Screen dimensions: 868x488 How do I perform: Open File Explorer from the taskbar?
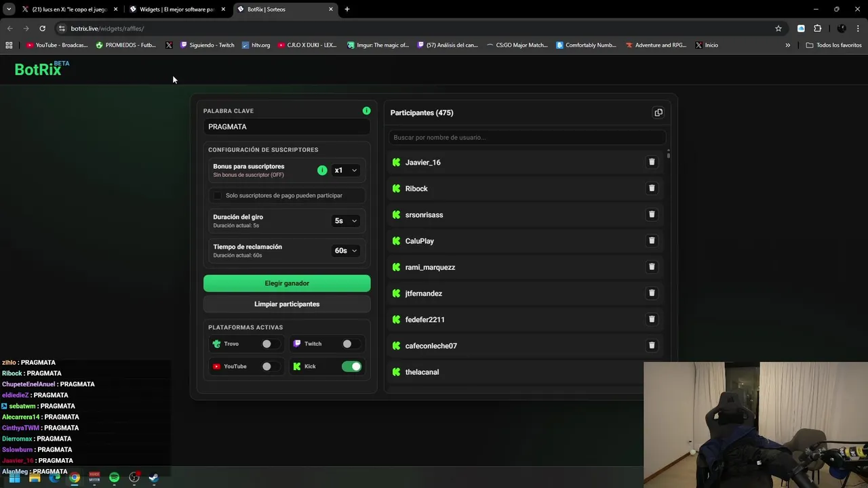tap(35, 478)
